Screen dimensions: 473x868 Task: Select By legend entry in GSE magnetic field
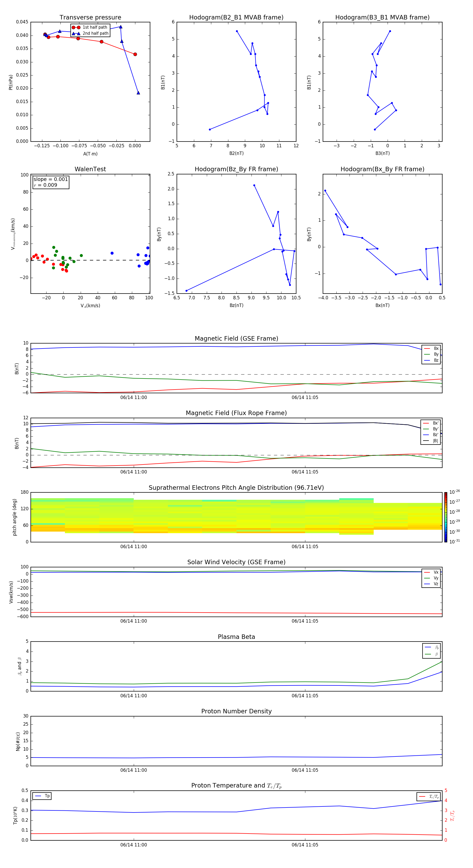[431, 354]
